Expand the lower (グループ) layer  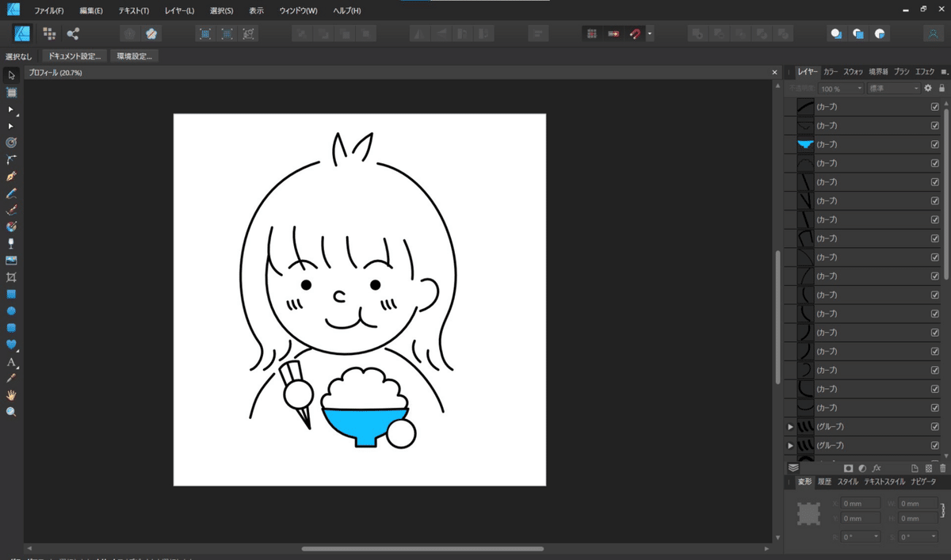click(x=790, y=445)
